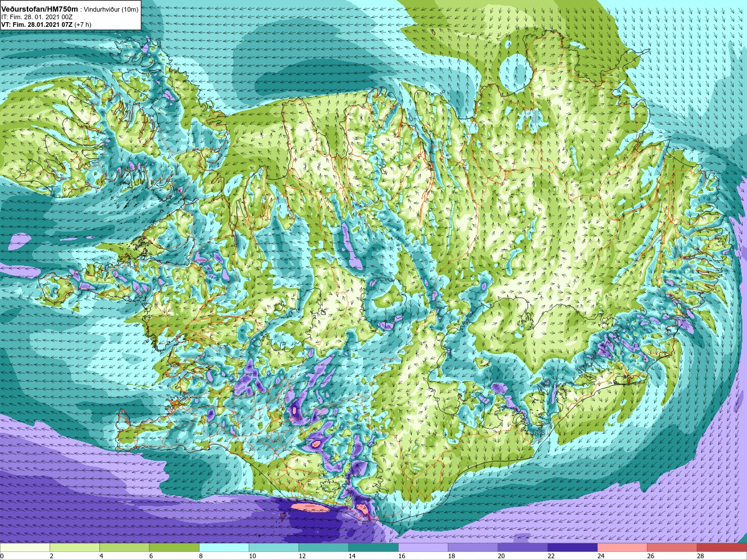Viewport: 747px width, 560px height.
Task: Click the legend scale number 26
Action: point(651,556)
